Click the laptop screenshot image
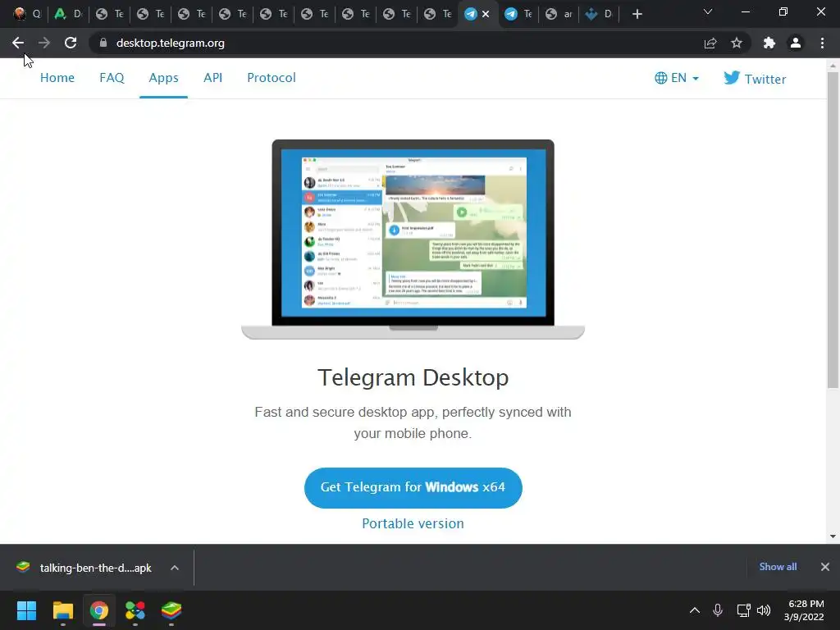The width and height of the screenshot is (840, 630). coord(413,240)
